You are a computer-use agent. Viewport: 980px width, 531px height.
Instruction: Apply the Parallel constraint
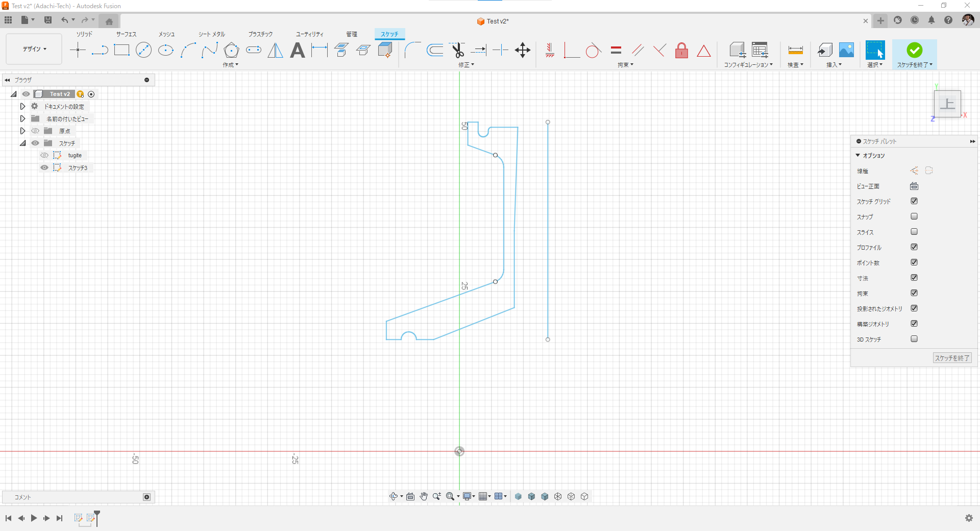pos(638,50)
